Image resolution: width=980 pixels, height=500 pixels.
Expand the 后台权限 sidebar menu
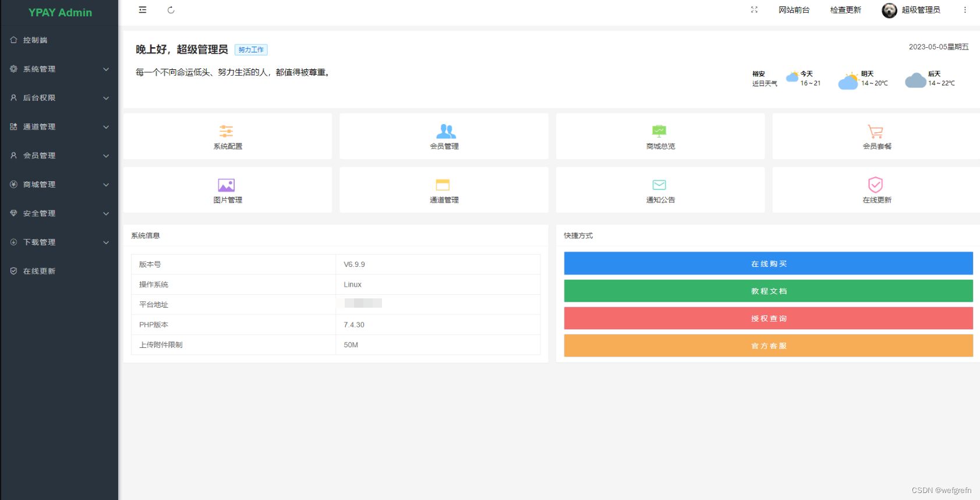pyautogui.click(x=59, y=98)
